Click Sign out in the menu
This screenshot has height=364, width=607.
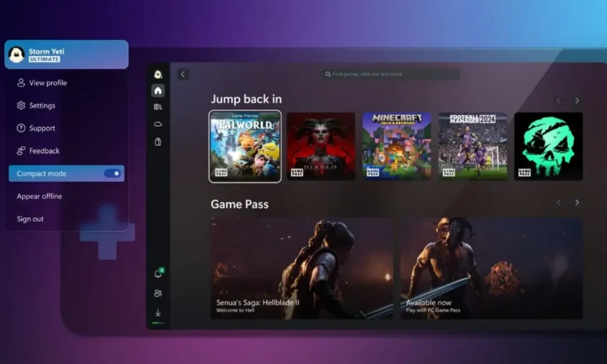30,219
